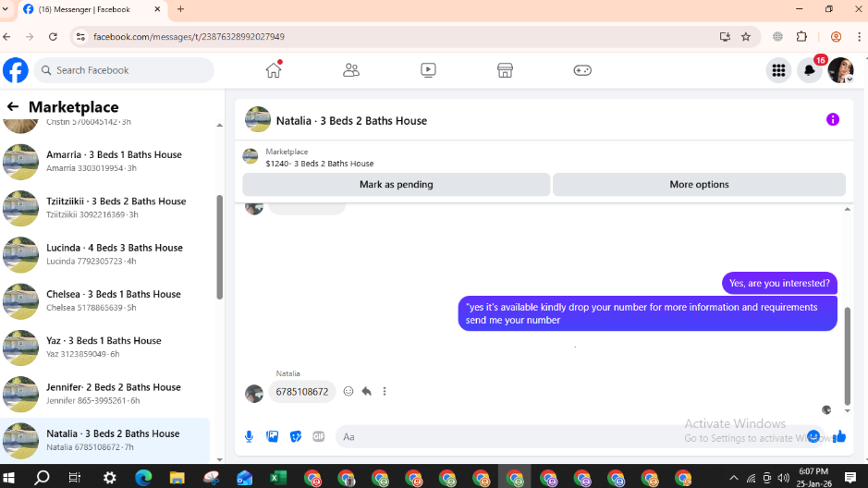Open Chrome profile icon

click(x=836, y=37)
